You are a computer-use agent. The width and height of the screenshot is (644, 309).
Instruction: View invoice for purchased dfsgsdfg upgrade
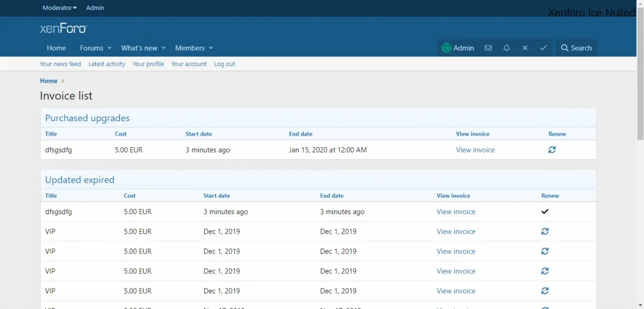[475, 150]
